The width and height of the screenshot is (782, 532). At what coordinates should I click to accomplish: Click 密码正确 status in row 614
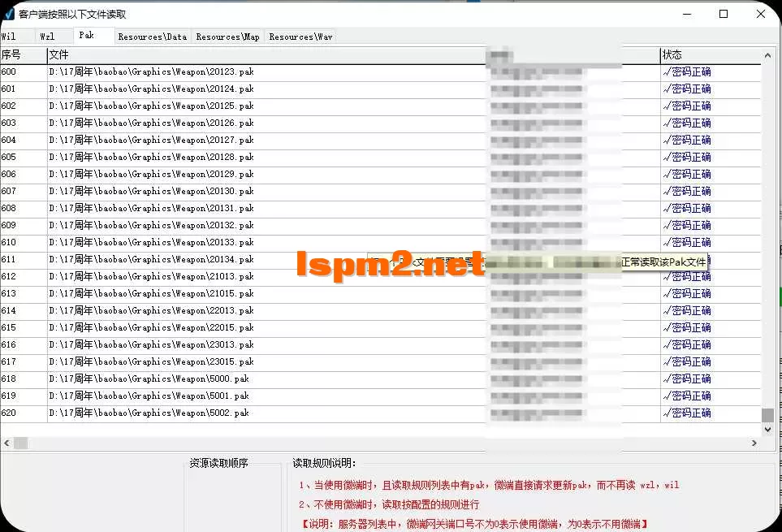pyautogui.click(x=687, y=310)
